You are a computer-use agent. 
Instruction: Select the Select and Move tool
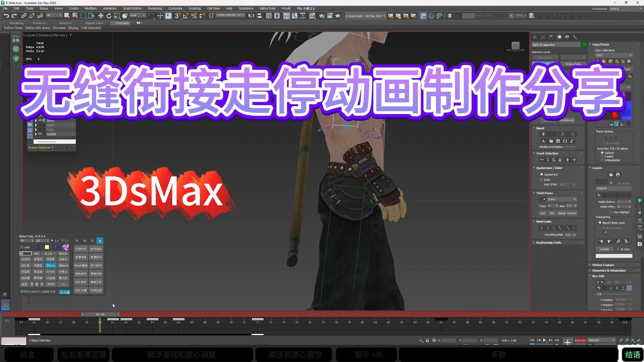(x=101, y=16)
